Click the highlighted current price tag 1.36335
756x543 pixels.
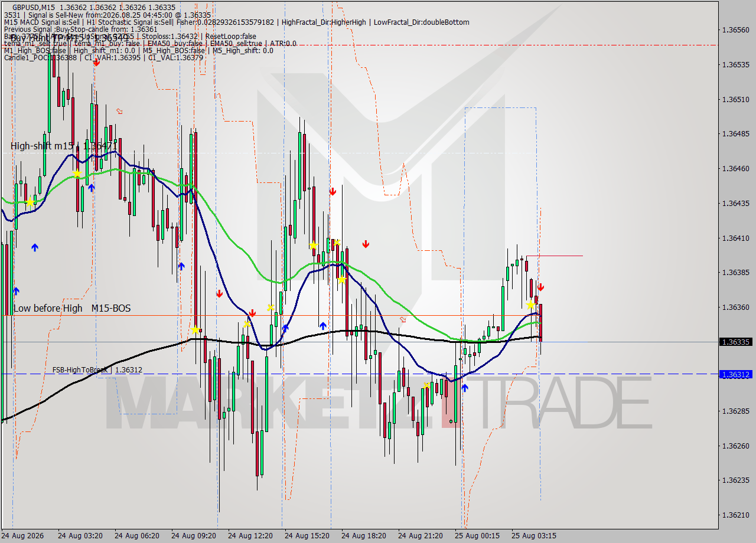pos(736,342)
